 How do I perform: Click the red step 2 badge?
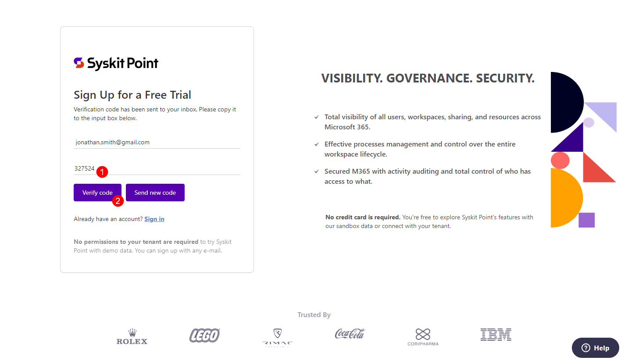point(118,201)
